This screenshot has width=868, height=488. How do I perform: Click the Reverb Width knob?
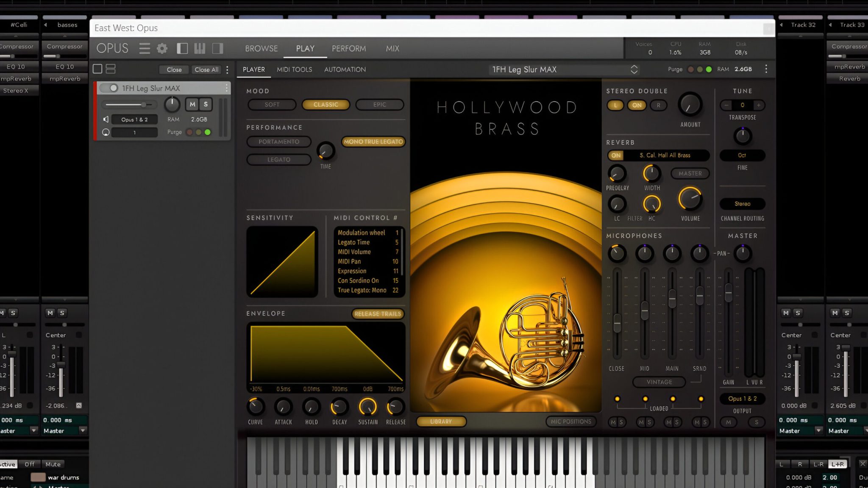coord(652,173)
